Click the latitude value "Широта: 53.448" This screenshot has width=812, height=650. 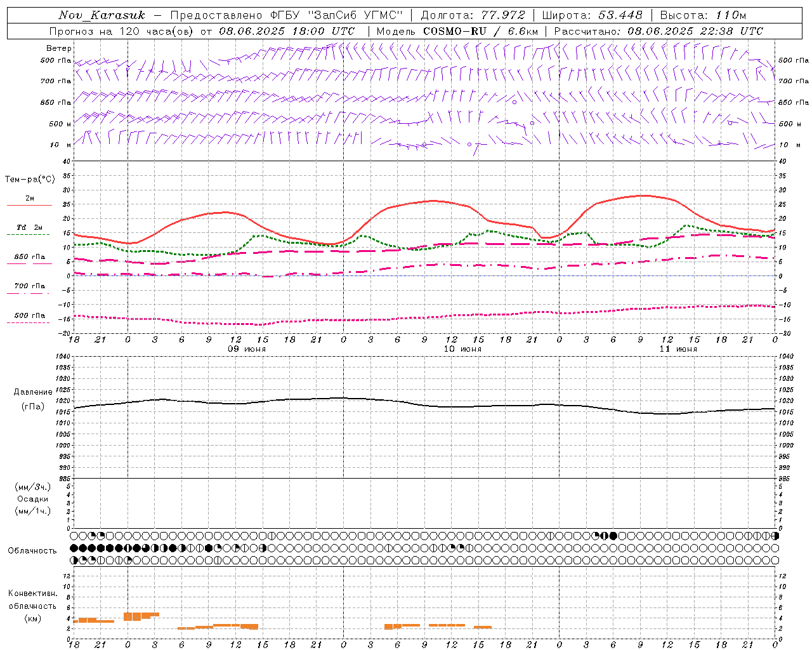pyautogui.click(x=592, y=15)
